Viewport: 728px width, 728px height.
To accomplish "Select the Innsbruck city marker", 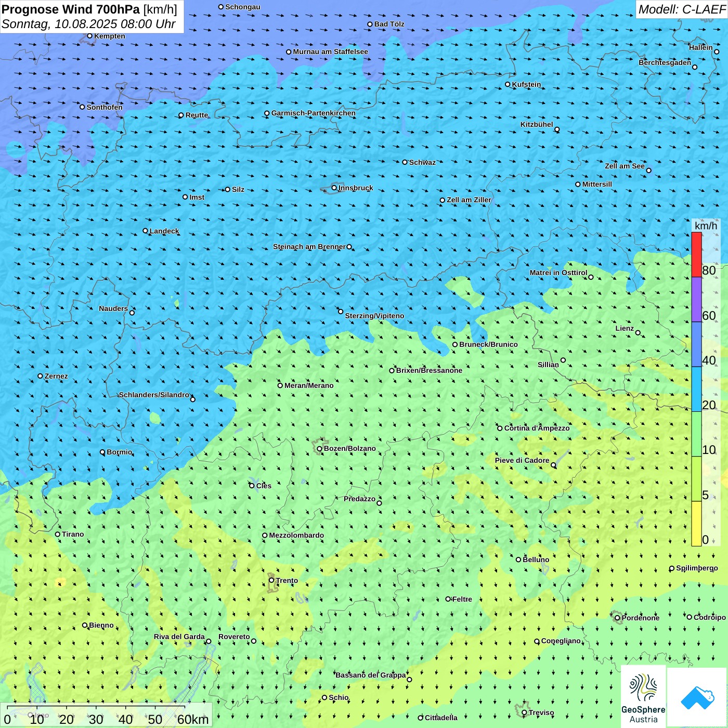I will (334, 188).
